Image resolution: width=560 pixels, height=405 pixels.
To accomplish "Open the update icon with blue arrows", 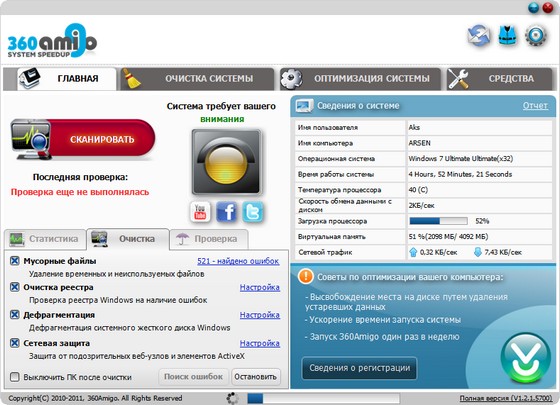I will coord(479,36).
